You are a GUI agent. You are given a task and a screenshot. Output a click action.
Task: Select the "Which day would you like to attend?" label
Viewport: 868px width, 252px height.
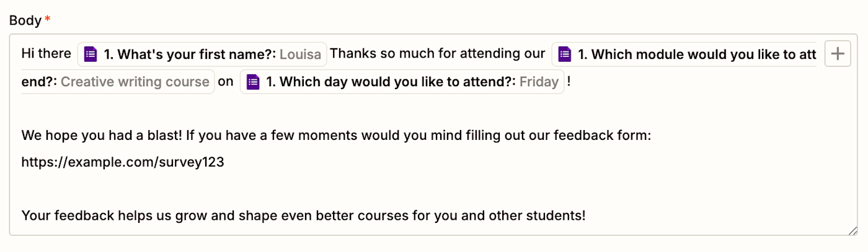(391, 82)
